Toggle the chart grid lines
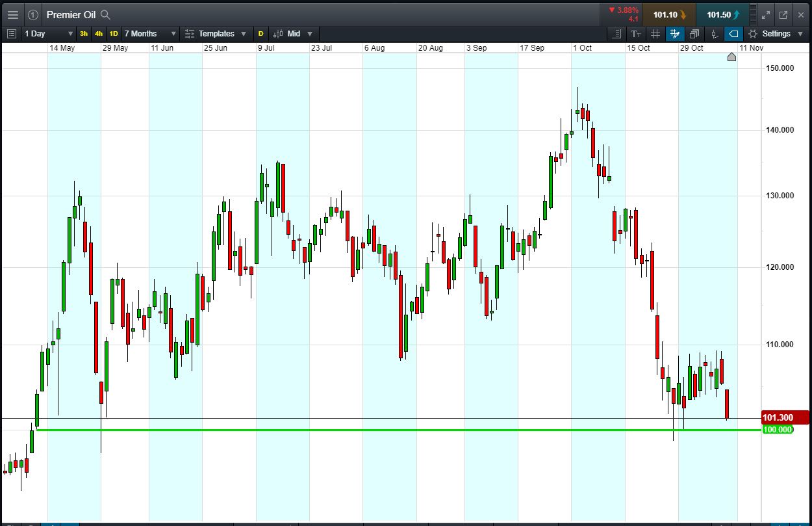This screenshot has height=526, width=812. [x=655, y=33]
